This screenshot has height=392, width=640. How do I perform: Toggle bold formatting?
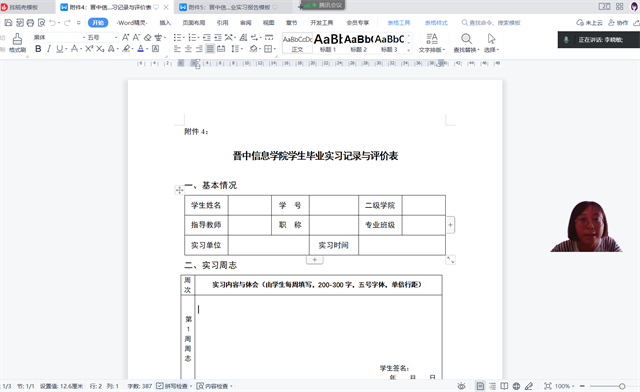click(x=38, y=49)
